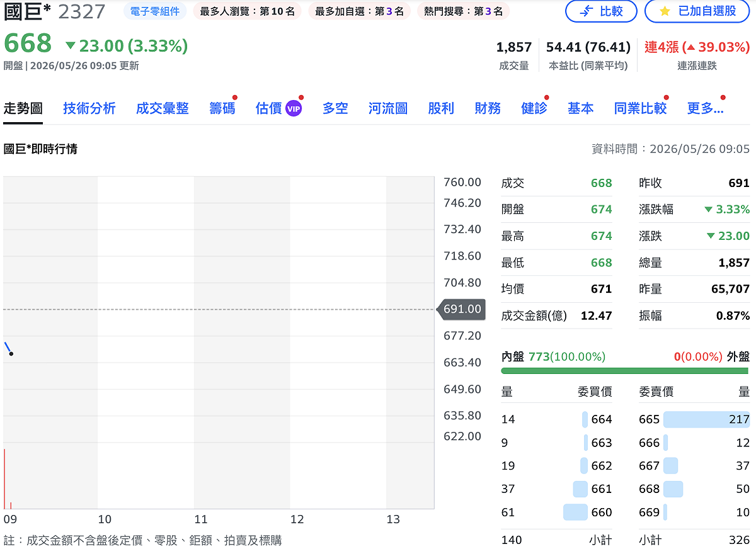The height and width of the screenshot is (549, 756).
Task: Click the bid price 664 row
Action: [556, 419]
